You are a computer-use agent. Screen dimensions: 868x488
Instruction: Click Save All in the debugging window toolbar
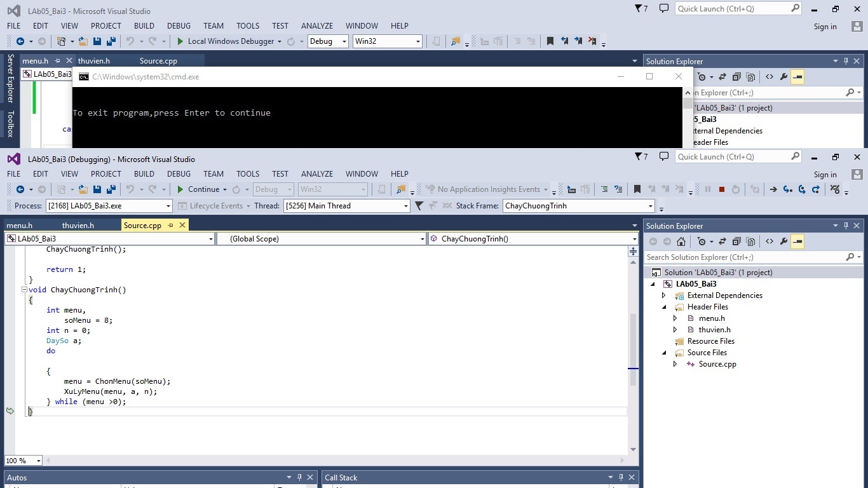pos(111,189)
